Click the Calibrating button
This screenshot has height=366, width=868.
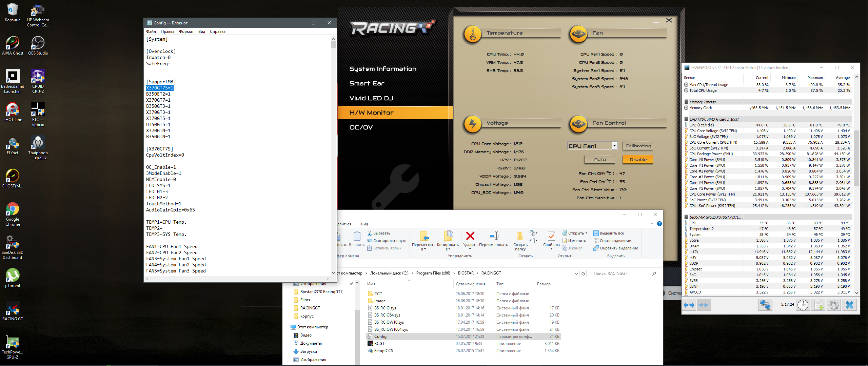[638, 146]
